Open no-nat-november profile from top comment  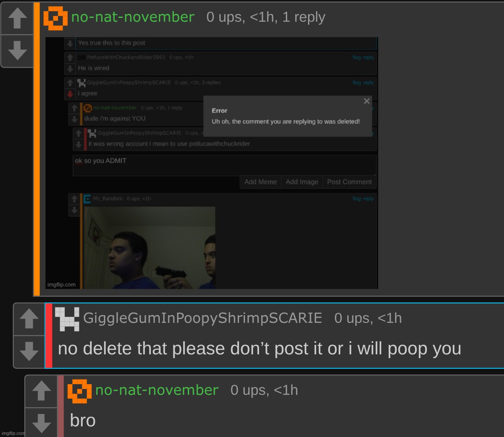133,17
